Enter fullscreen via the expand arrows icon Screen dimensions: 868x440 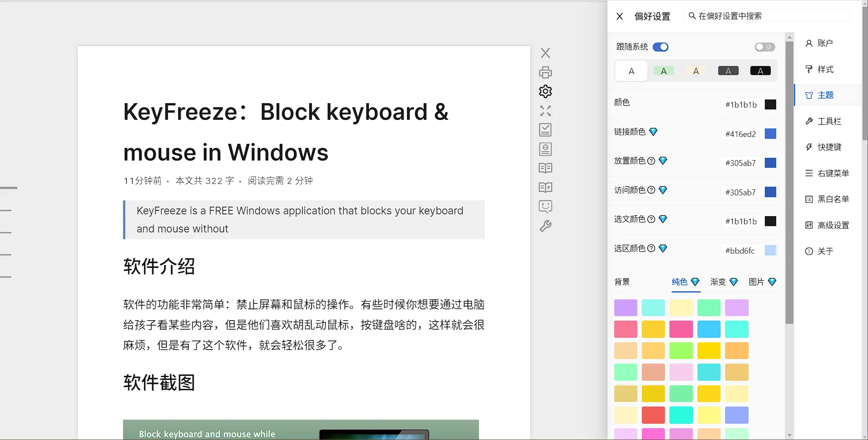[x=545, y=111]
